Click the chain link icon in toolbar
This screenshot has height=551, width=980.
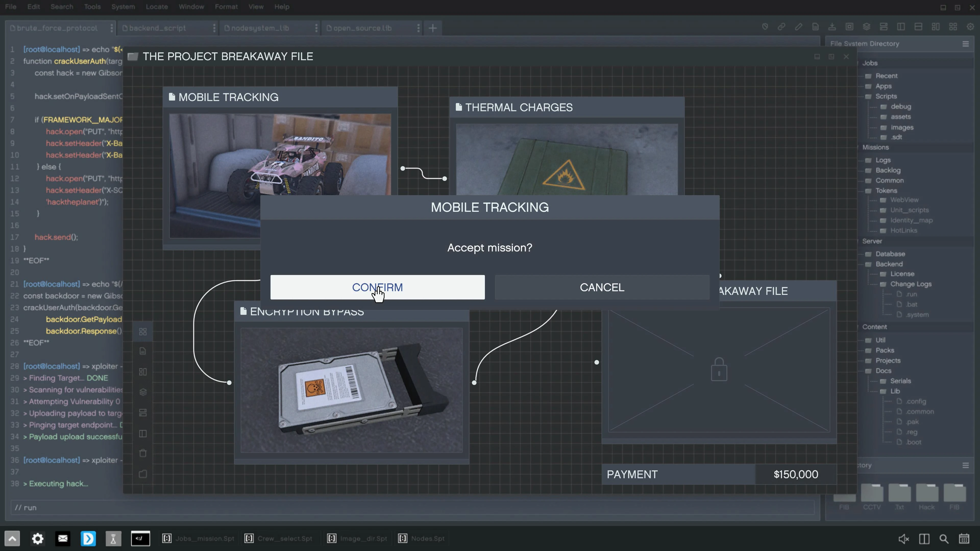click(781, 27)
